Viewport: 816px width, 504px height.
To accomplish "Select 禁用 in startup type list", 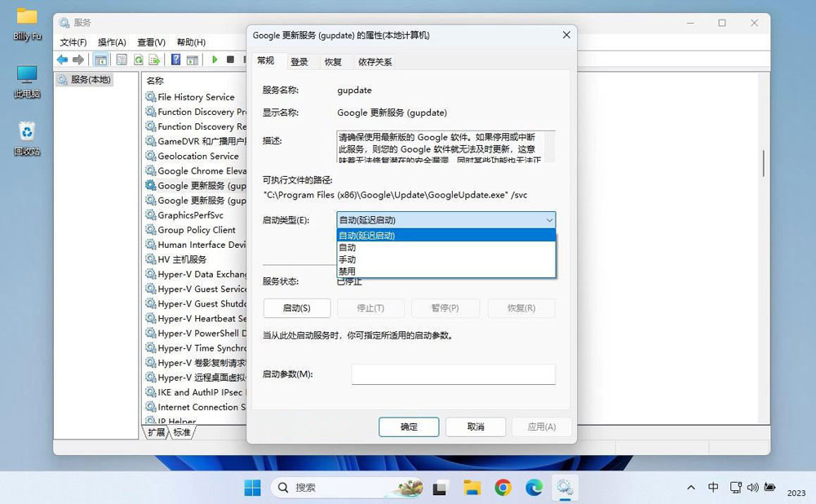I will tap(347, 271).
